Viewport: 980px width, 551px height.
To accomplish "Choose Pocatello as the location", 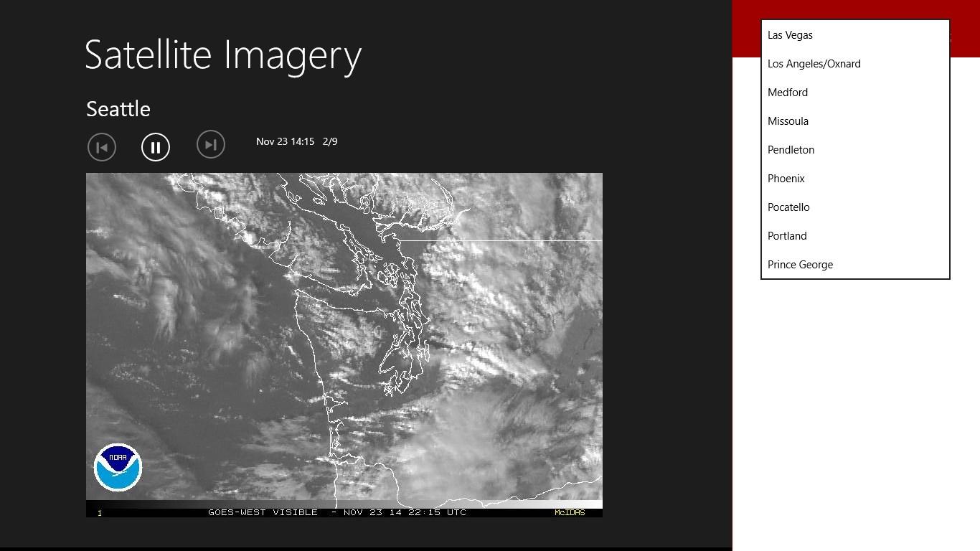I will (788, 207).
